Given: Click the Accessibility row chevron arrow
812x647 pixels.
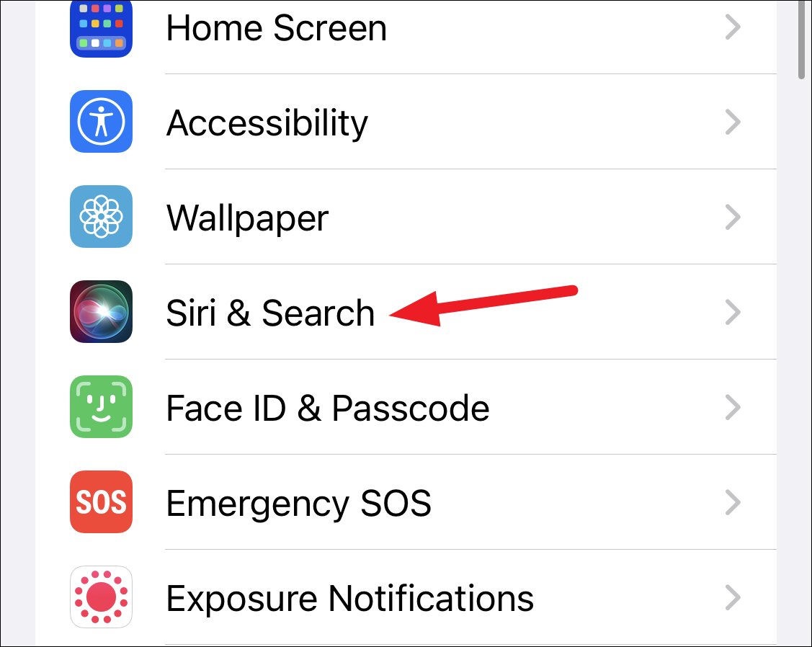Looking at the screenshot, I should [x=733, y=122].
